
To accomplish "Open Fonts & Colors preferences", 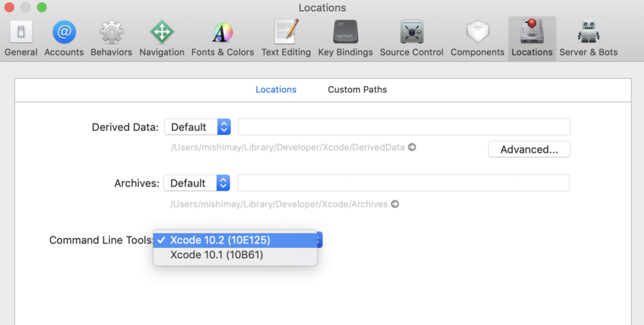I will tap(222, 39).
